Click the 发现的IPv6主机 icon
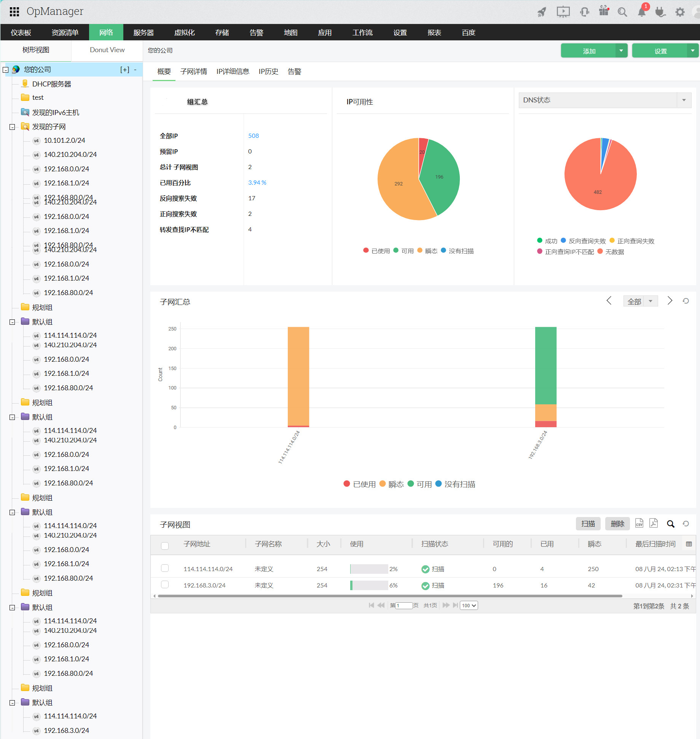This screenshot has height=739, width=700. 25,112
